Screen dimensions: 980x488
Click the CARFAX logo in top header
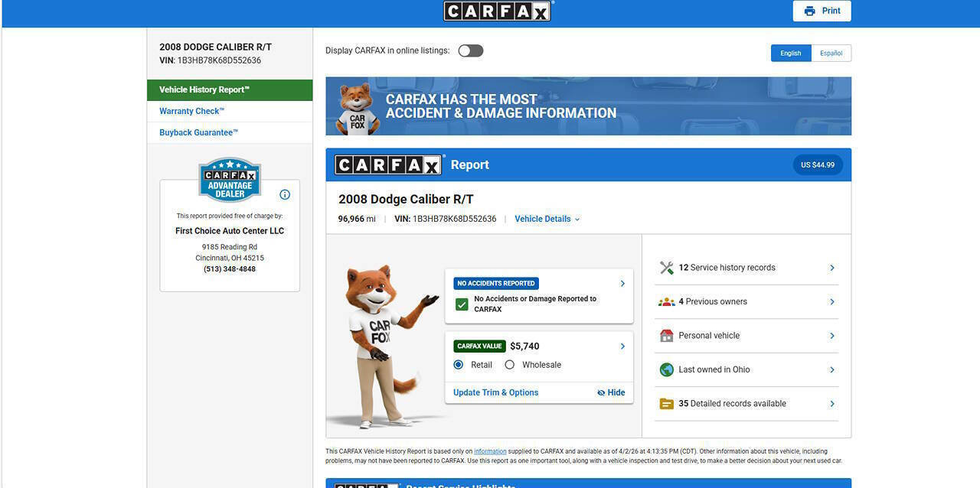[x=497, y=11]
